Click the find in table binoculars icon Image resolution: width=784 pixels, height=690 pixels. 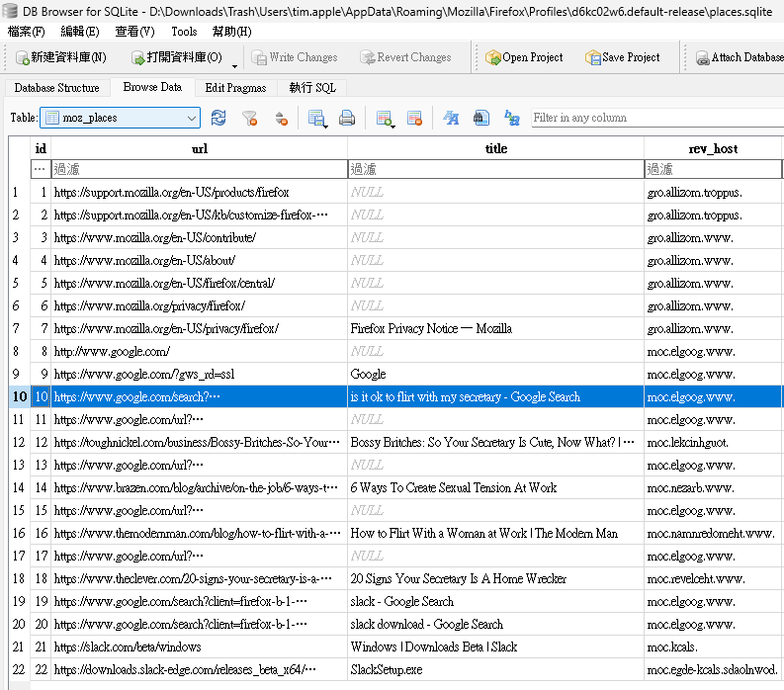click(x=481, y=118)
